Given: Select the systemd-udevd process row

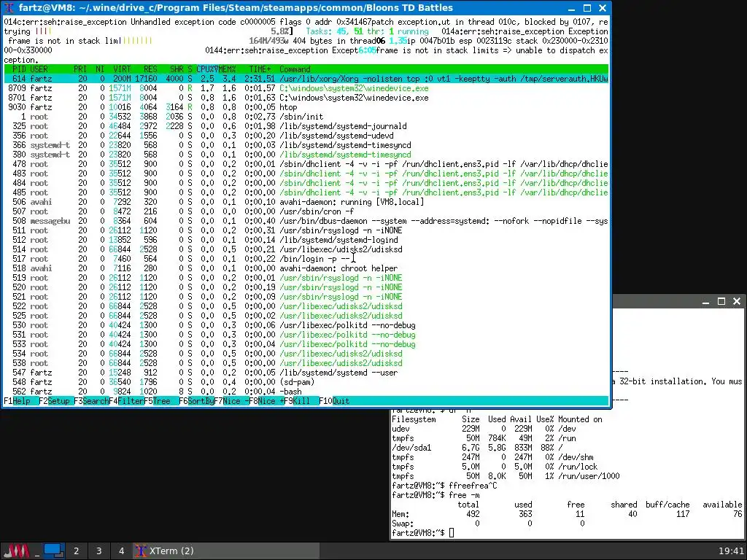Looking at the screenshot, I should [x=306, y=136].
